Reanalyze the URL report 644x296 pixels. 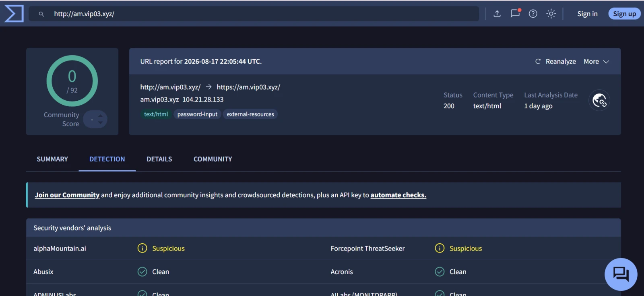click(555, 62)
